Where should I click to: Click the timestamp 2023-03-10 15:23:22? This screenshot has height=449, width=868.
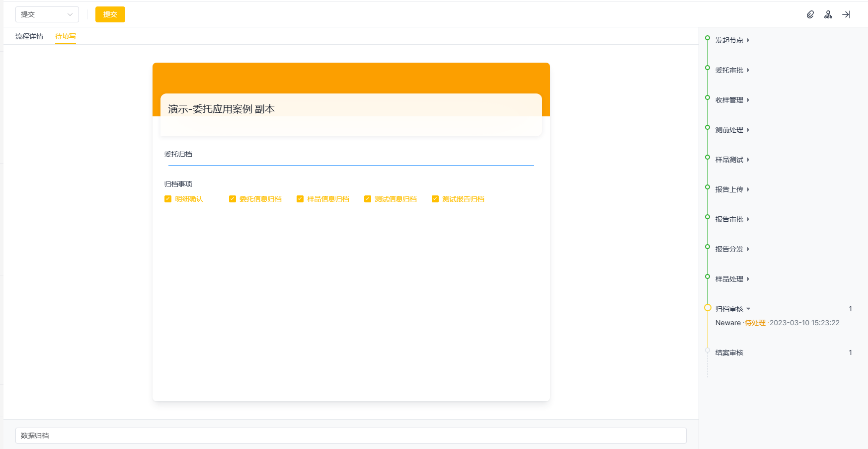804,323
